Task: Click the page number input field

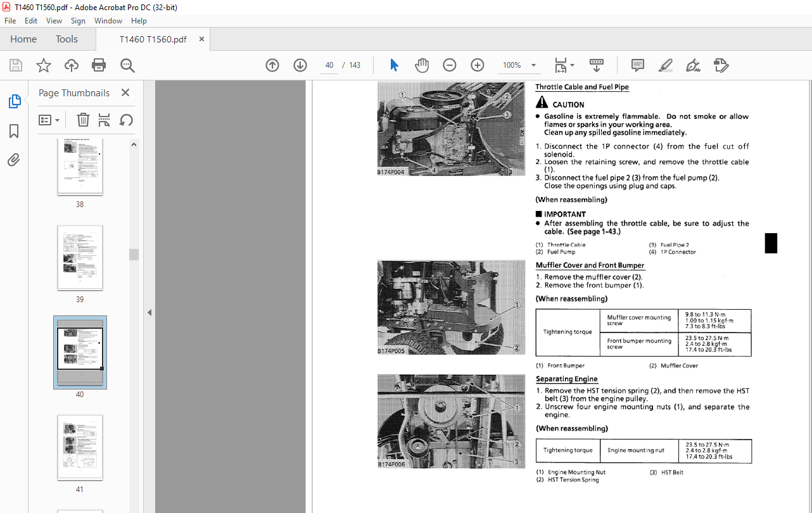Action: coord(329,65)
